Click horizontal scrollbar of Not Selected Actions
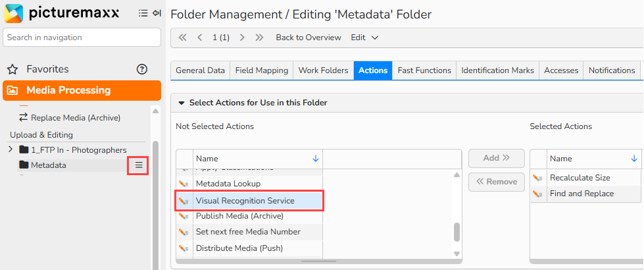This screenshot has width=644, height=270. [x=319, y=261]
